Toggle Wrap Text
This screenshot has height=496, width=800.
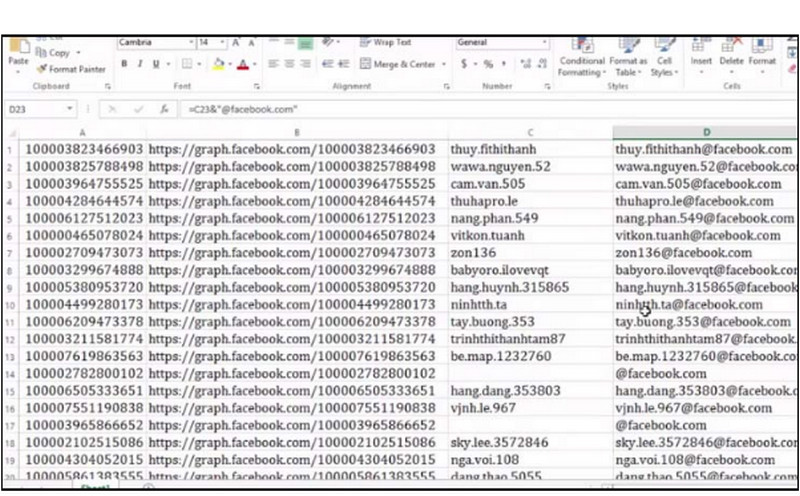386,42
